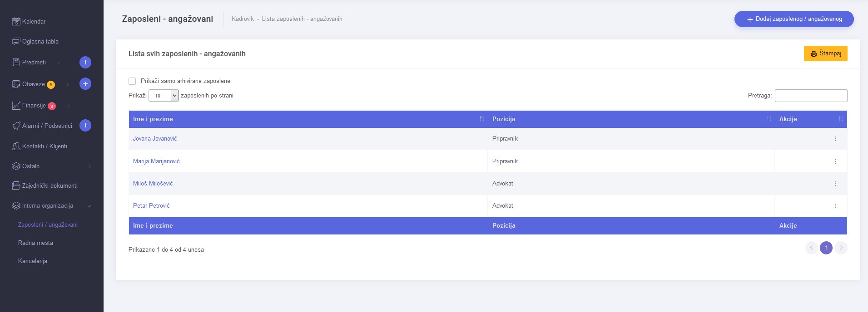Click the plus icon beside Alarmi / Podsetnici
The image size is (868, 312).
click(x=85, y=126)
